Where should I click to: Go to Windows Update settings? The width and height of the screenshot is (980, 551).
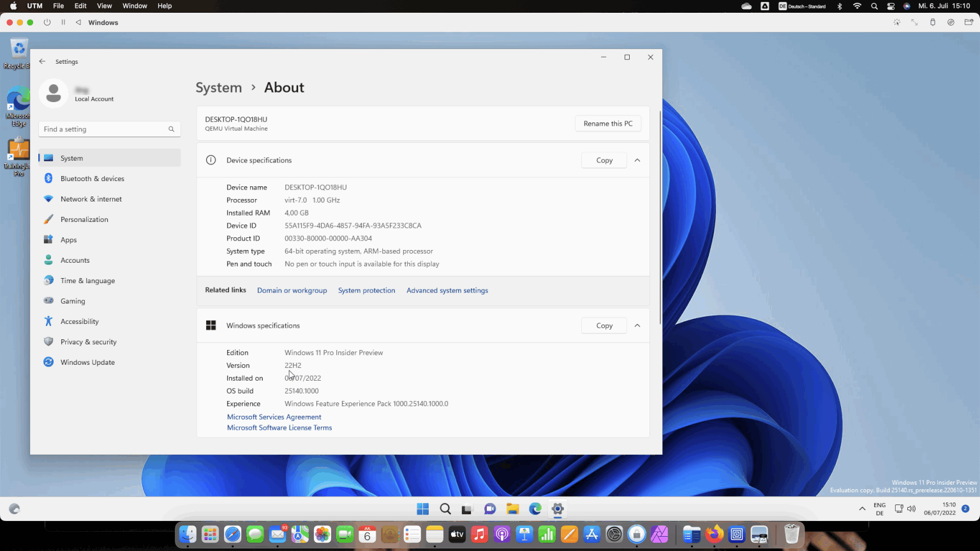[x=110, y=362]
